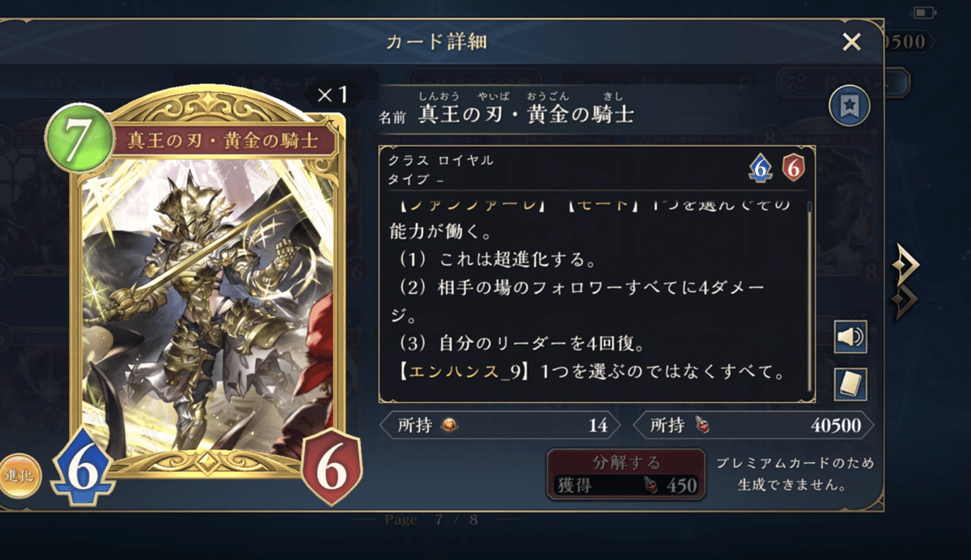Close the card details dialog

[x=851, y=42]
